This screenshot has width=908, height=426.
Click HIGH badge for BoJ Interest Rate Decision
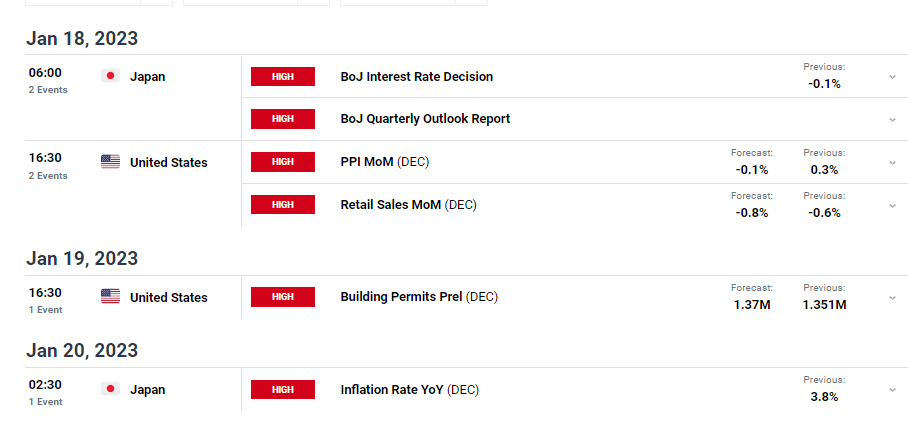pos(283,76)
